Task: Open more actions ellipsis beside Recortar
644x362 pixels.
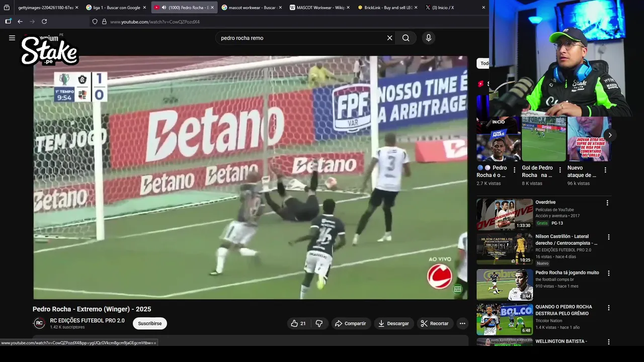Action: [462, 323]
